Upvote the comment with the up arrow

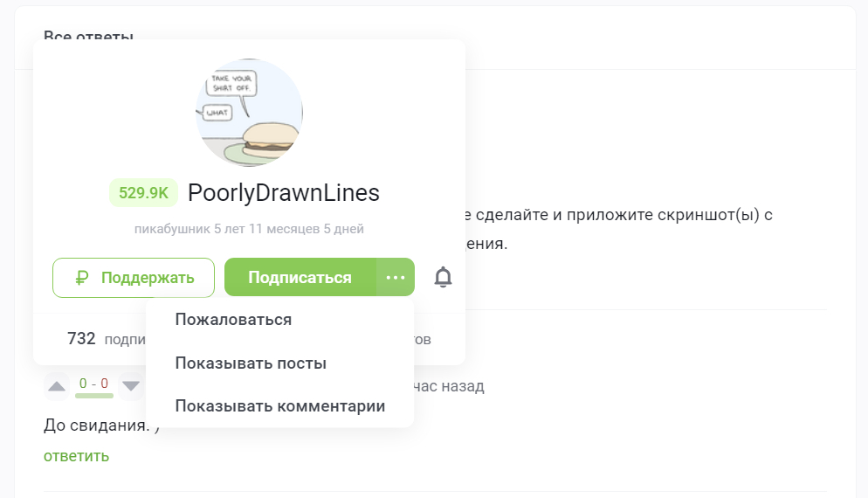click(x=57, y=385)
